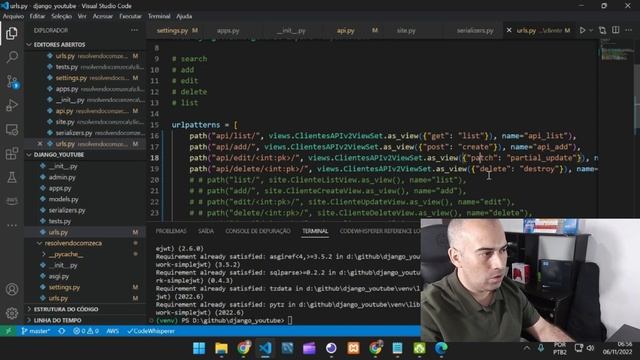The width and height of the screenshot is (640, 360).
Task: Click master branch in status bar
Action: tap(36, 331)
